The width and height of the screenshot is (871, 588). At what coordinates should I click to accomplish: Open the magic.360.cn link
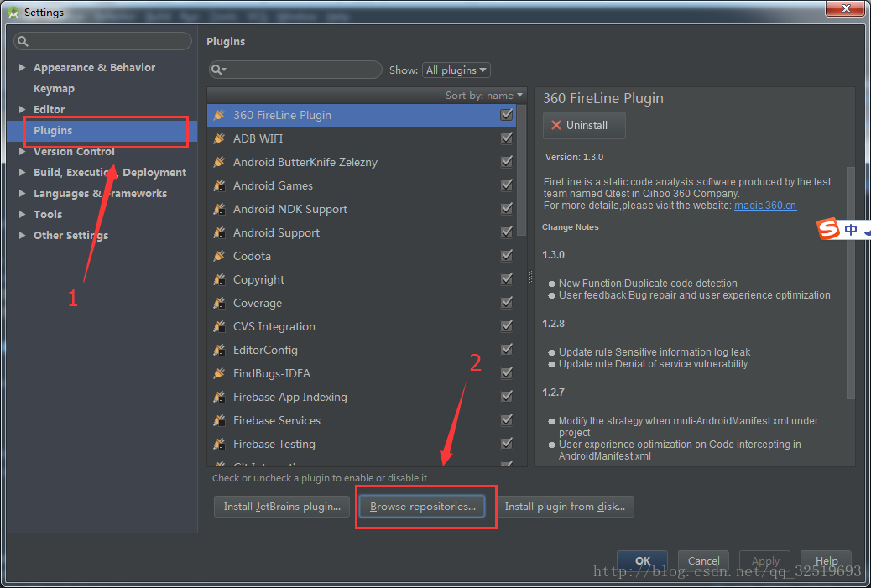point(765,206)
